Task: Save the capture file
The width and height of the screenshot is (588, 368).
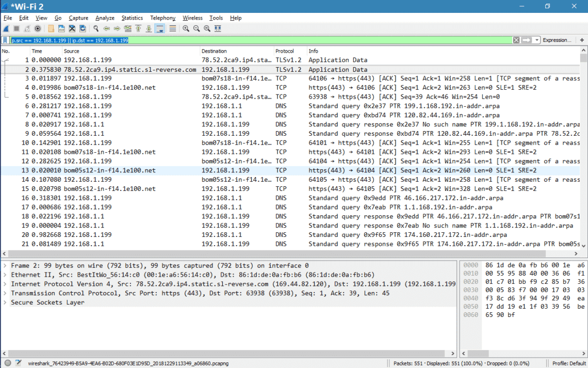Action: (61, 28)
